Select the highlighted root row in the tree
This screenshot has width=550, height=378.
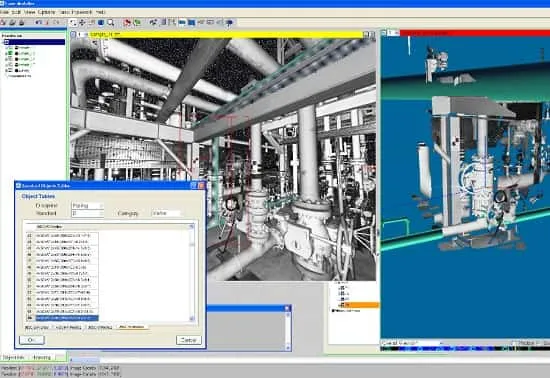tap(34, 42)
